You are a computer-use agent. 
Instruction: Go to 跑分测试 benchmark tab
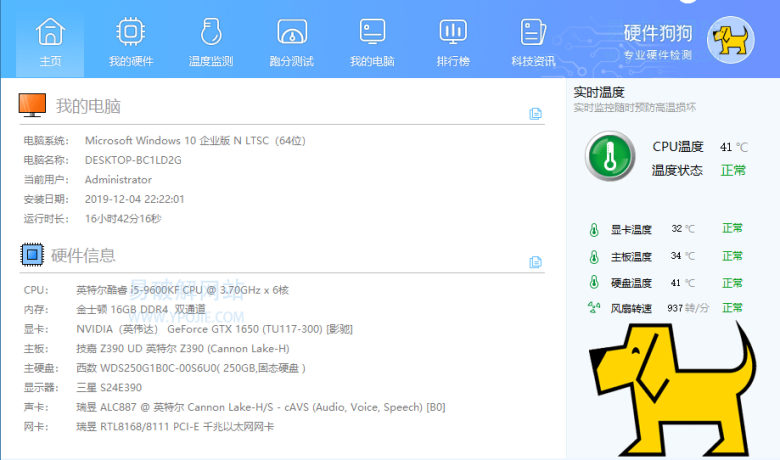coord(292,43)
